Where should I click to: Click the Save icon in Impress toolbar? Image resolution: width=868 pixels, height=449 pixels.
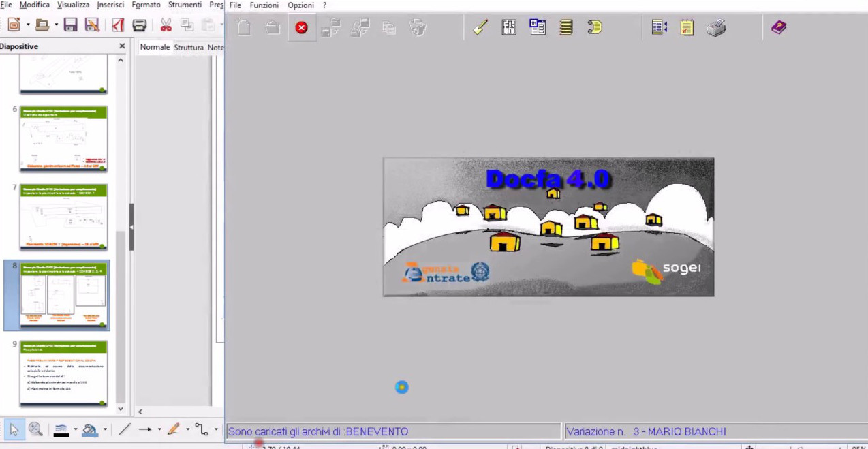pyautogui.click(x=70, y=25)
